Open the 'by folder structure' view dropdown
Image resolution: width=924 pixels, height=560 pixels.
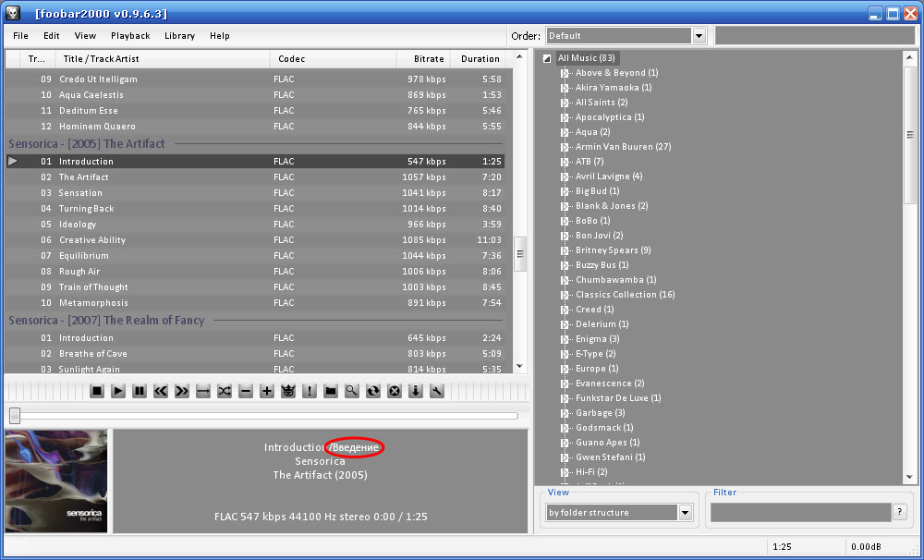pos(685,513)
